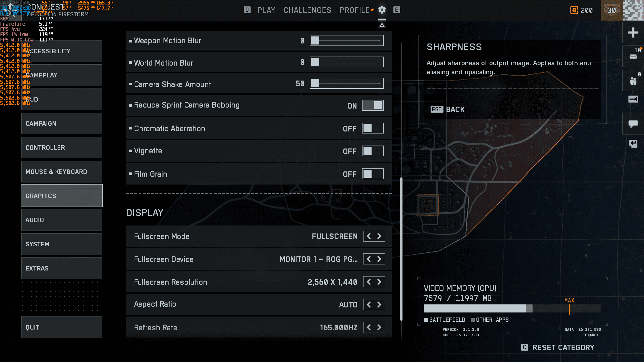
Task: Turn on Film Grain
Action: tap(373, 174)
